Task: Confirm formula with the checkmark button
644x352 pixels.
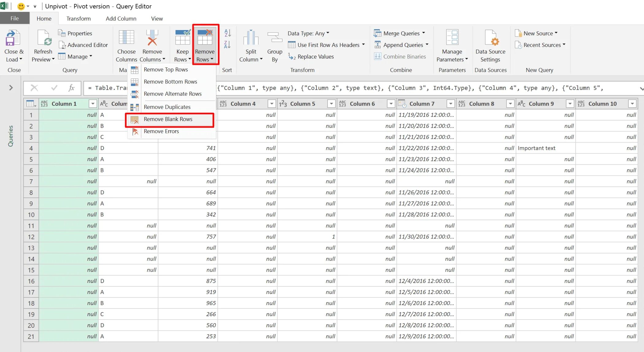Action: coord(54,88)
